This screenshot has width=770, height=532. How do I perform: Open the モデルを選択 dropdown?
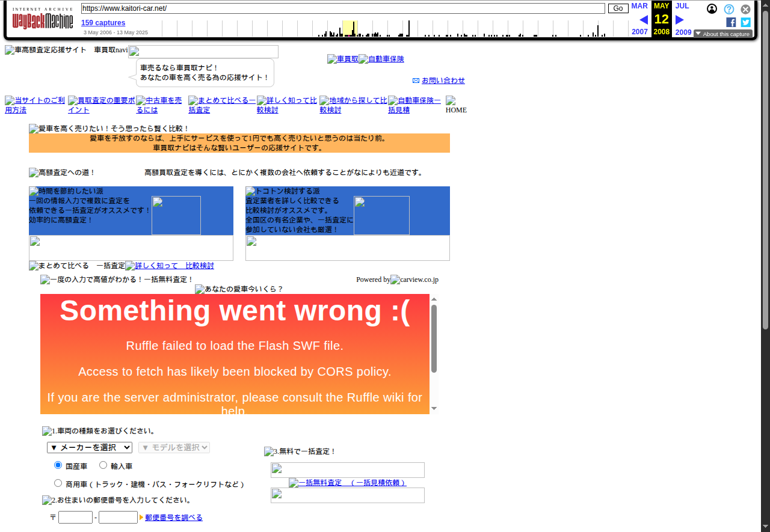pyautogui.click(x=174, y=447)
